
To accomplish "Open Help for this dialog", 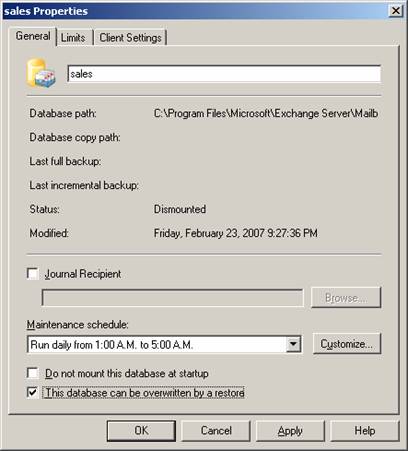I will 365,431.
